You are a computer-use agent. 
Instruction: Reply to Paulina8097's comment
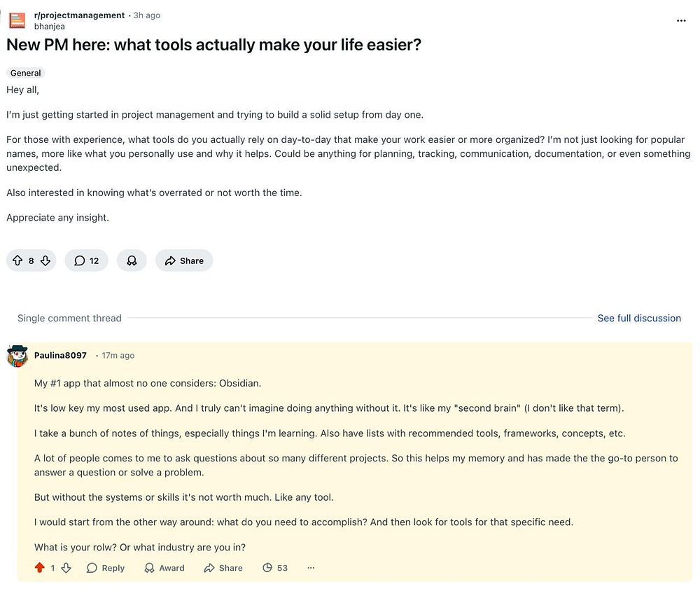point(106,568)
